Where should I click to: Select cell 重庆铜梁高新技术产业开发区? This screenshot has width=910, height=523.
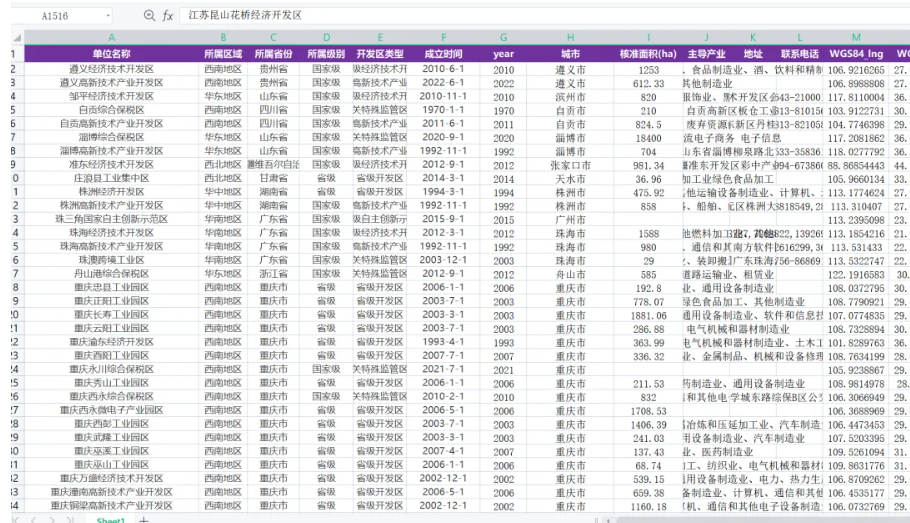(111, 506)
